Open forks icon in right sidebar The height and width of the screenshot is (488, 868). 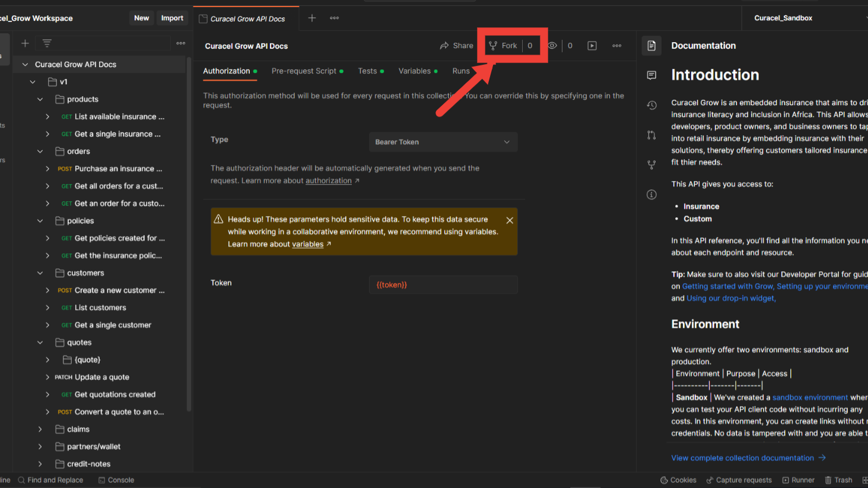pyautogui.click(x=651, y=164)
